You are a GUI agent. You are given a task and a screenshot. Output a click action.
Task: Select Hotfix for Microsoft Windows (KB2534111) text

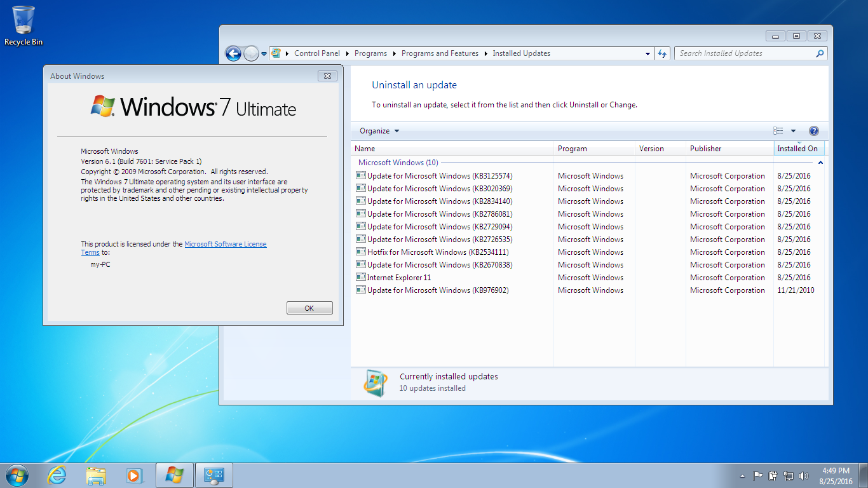(438, 252)
